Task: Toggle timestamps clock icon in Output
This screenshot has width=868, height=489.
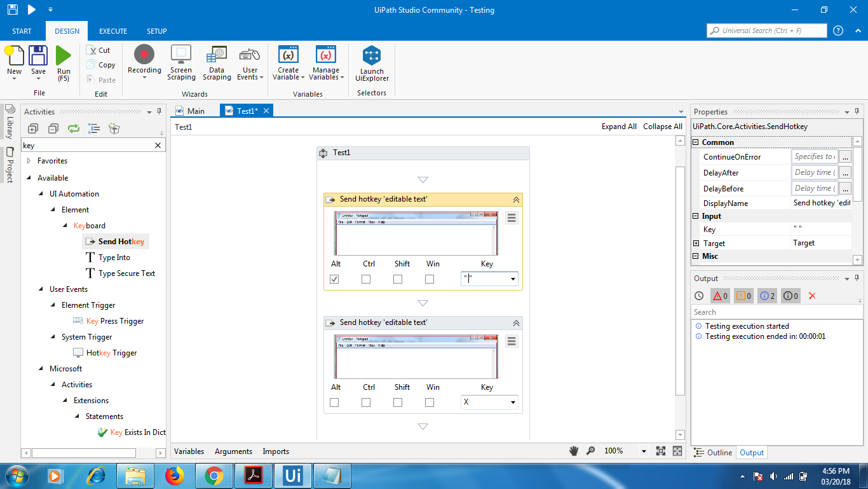Action: [x=699, y=296]
